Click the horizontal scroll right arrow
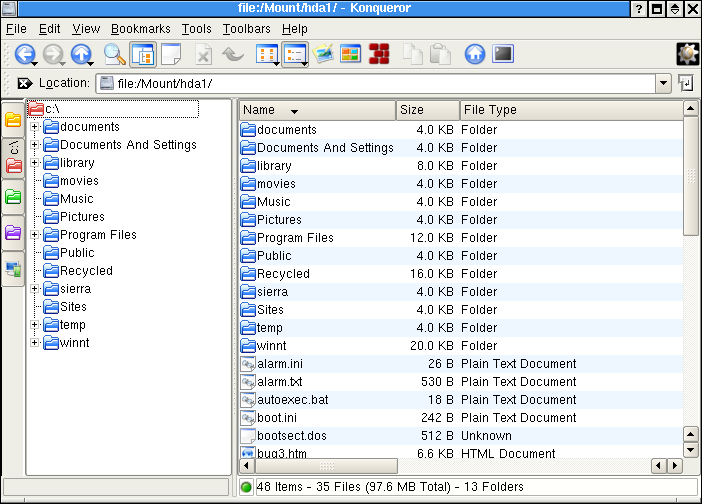The height and width of the screenshot is (504, 702). [x=675, y=466]
